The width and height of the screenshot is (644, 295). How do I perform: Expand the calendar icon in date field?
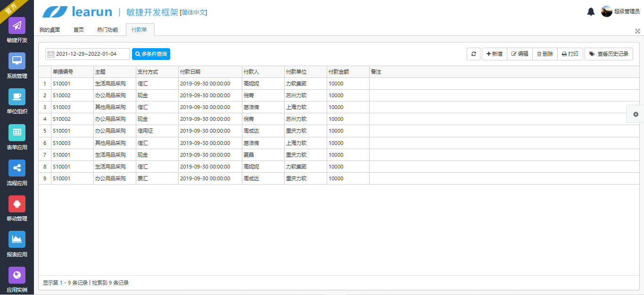(x=51, y=54)
